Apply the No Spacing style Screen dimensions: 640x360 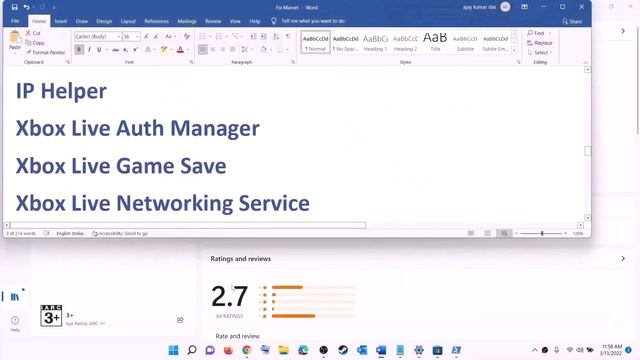(x=345, y=42)
